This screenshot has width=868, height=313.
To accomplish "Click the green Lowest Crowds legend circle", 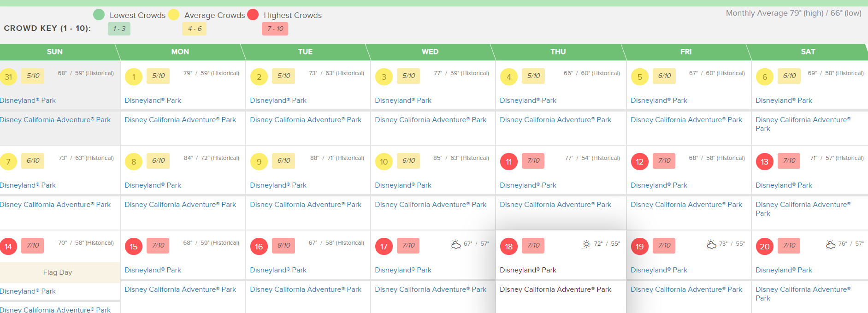I will (99, 15).
